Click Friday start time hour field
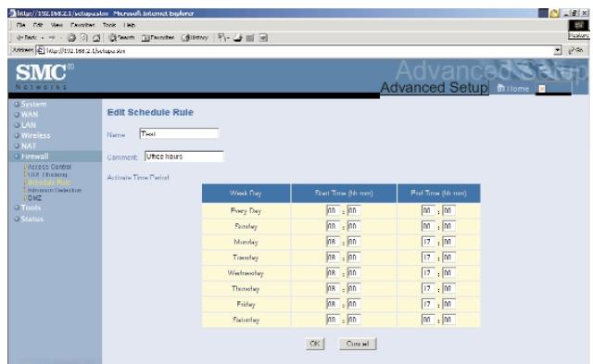593x364 pixels. tap(333, 304)
